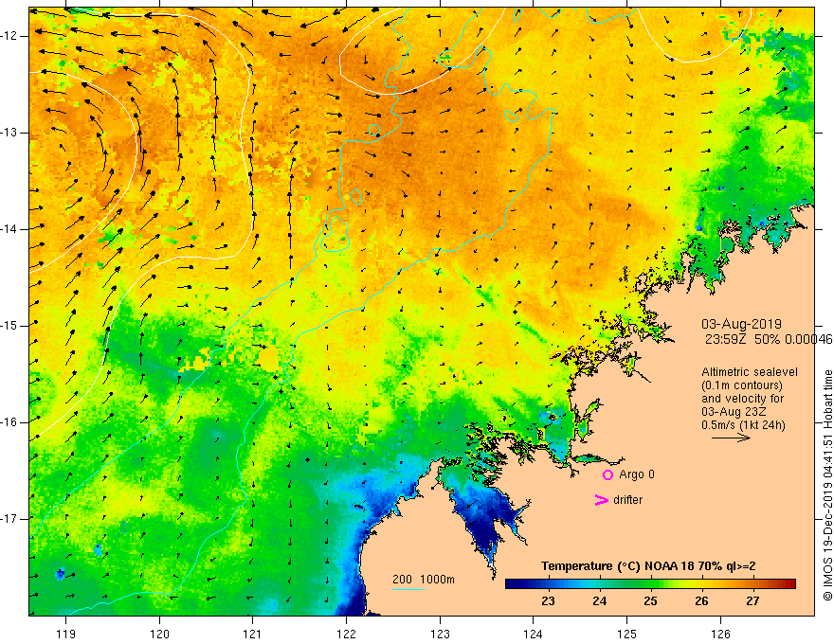Image resolution: width=834 pixels, height=644 pixels.
Task: Click the 0.5m/s (1kt 24h) text
Action: click(x=743, y=425)
